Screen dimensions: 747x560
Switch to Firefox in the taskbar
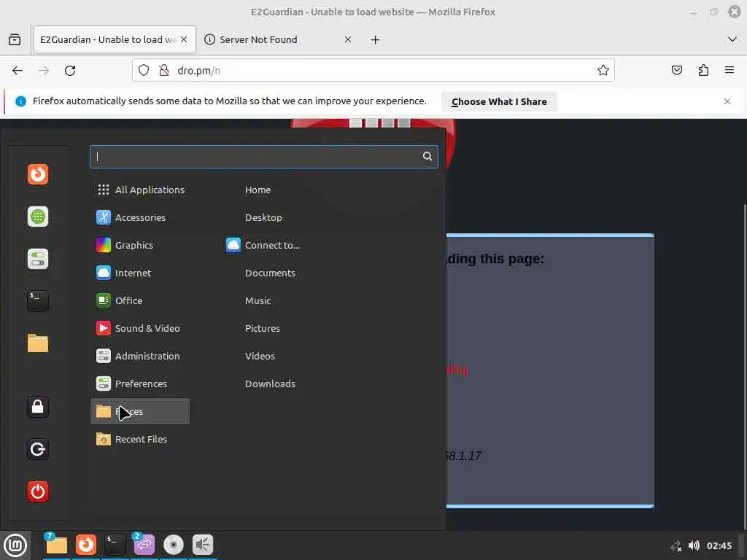[86, 545]
